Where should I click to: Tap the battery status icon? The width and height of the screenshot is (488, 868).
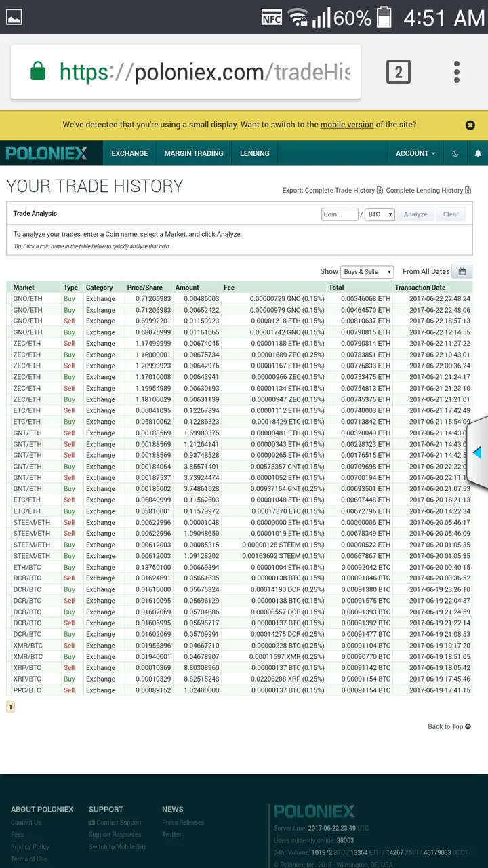pos(384,18)
